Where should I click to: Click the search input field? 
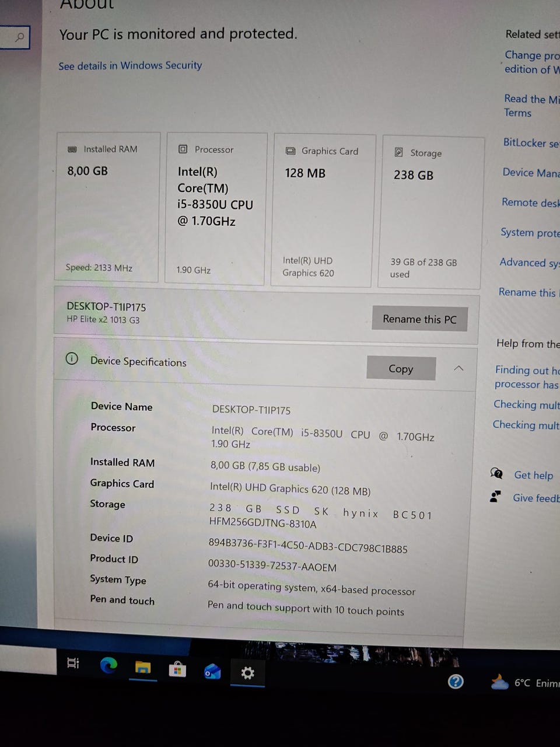pos(14,37)
